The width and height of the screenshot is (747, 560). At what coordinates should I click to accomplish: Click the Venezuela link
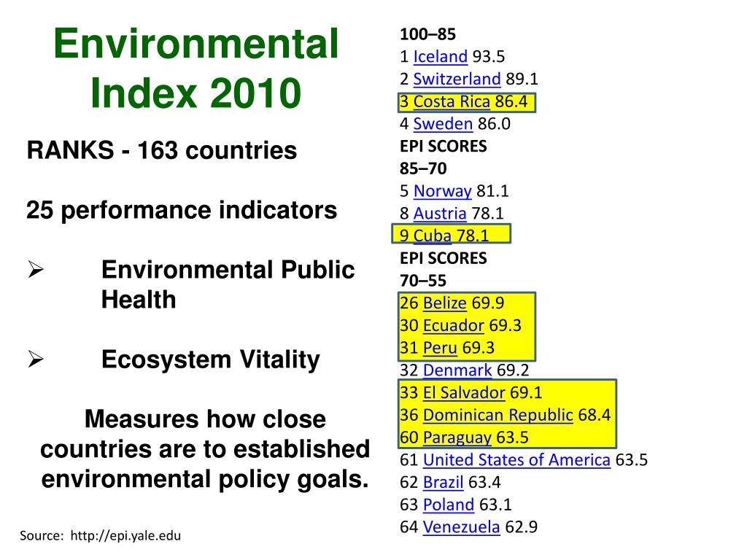point(461,527)
